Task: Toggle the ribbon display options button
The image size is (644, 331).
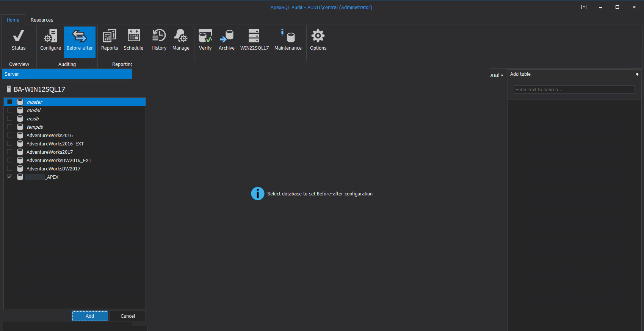Action: tap(584, 7)
